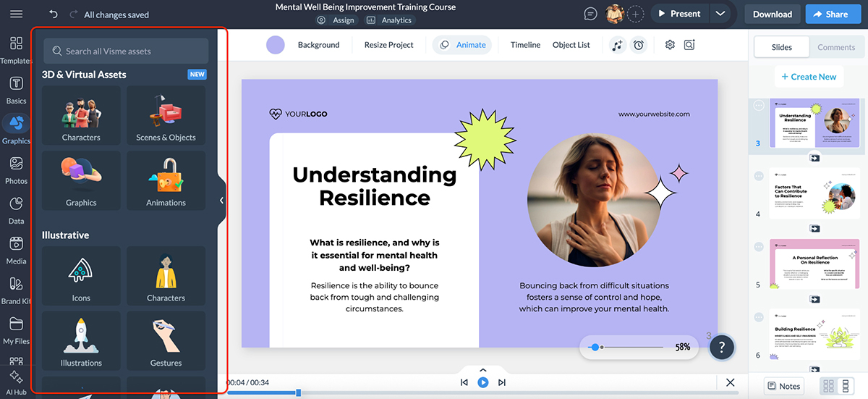
Task: Open the comments speech bubble icon
Action: click(590, 14)
